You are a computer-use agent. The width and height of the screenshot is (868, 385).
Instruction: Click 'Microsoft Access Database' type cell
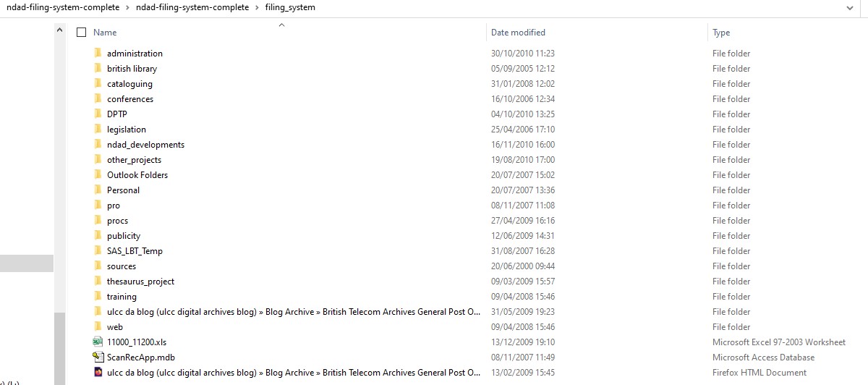(x=763, y=357)
